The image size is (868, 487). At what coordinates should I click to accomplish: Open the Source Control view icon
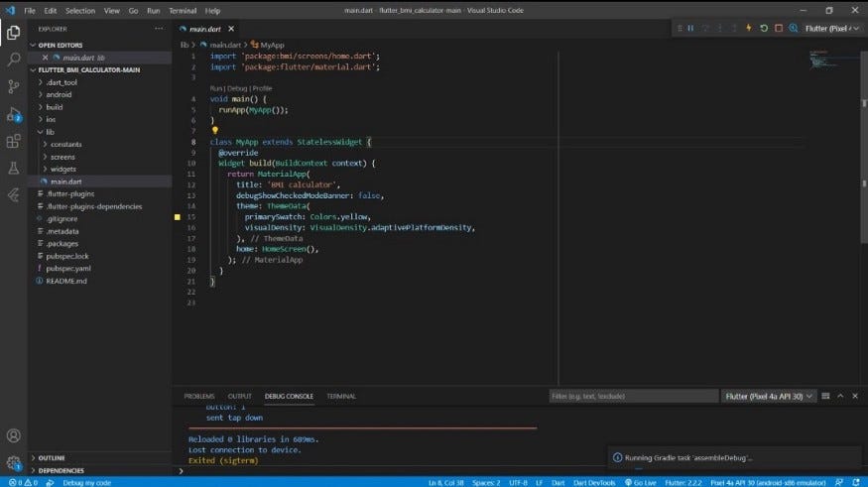pos(13,86)
